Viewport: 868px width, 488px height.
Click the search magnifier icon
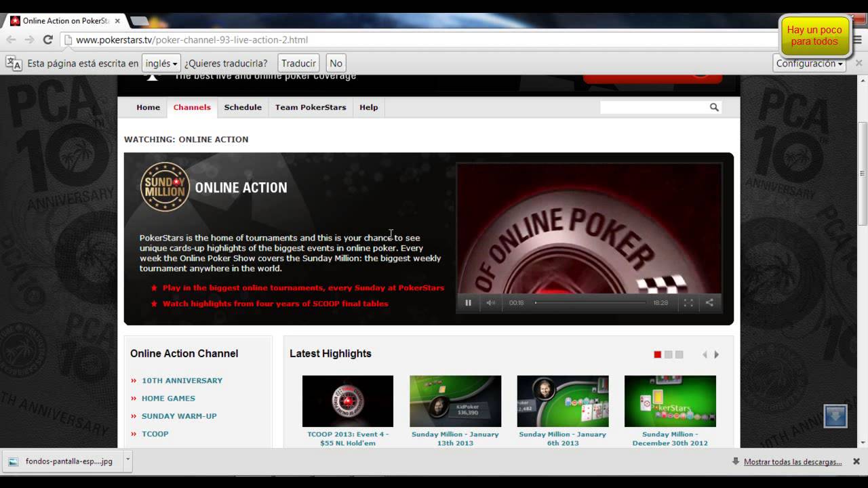pos(714,107)
